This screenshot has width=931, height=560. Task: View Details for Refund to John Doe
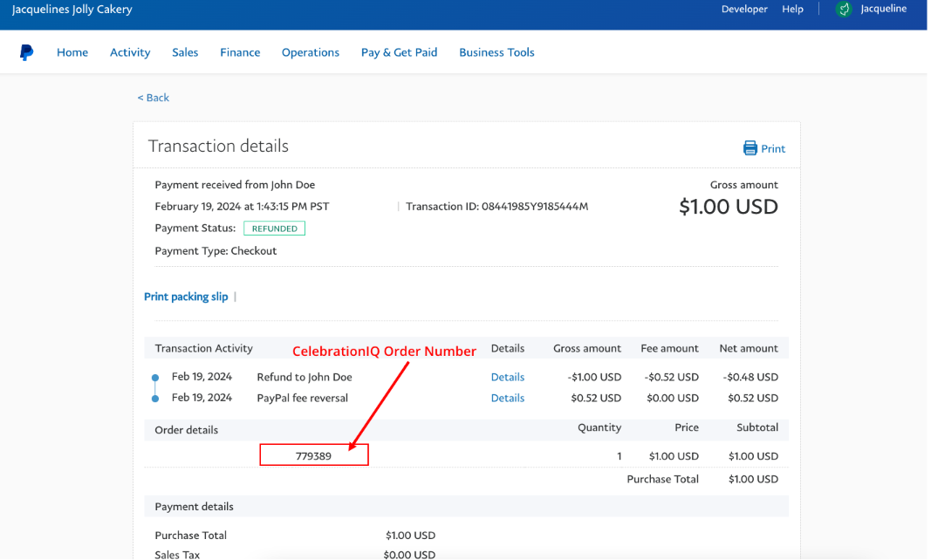pos(508,378)
